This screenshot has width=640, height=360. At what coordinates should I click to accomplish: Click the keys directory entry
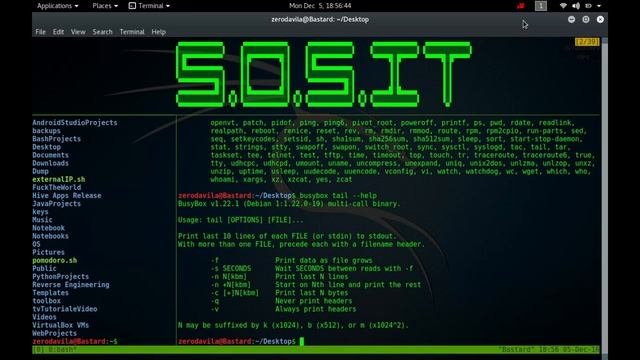pos(40,212)
